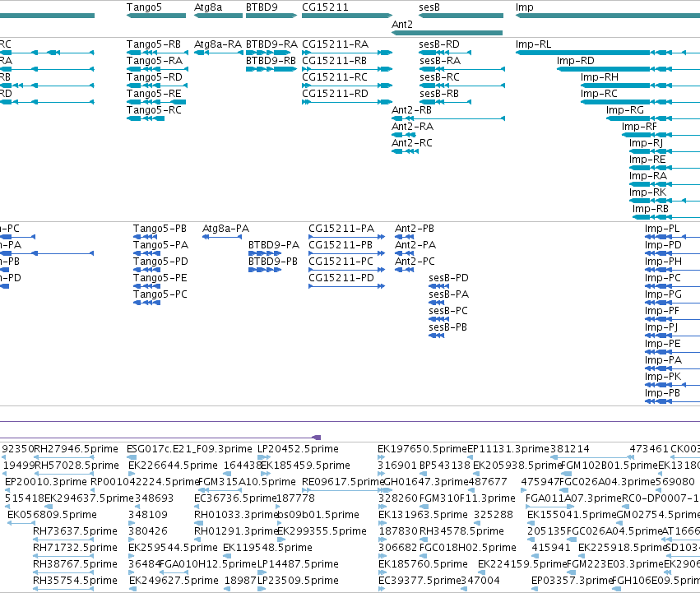Select protein Ant2-PB

405,237
